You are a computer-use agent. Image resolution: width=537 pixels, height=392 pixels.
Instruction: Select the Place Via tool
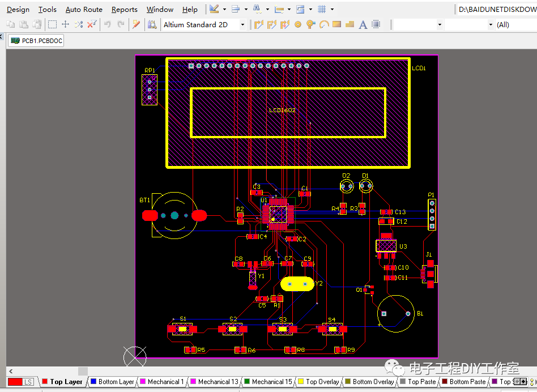(x=310, y=24)
